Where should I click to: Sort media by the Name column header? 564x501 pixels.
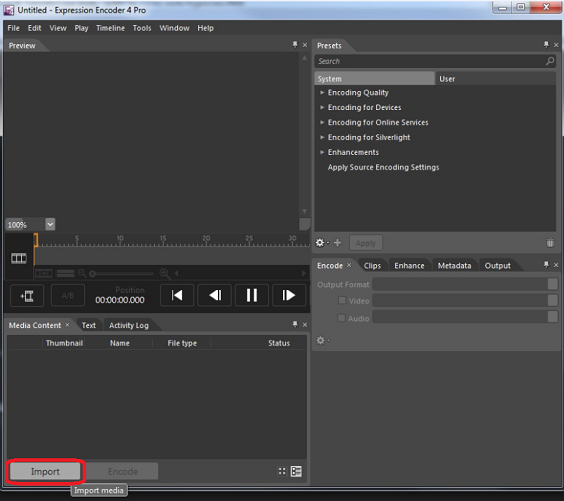point(119,343)
